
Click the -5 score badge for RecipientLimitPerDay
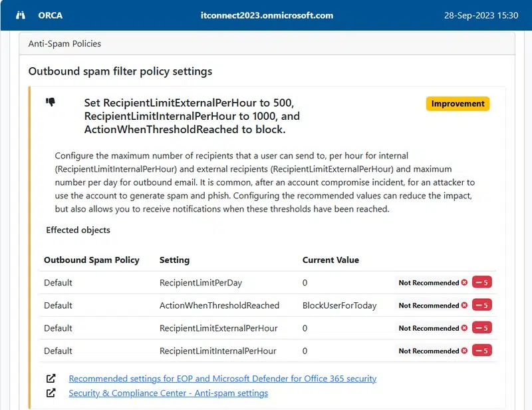coord(481,283)
